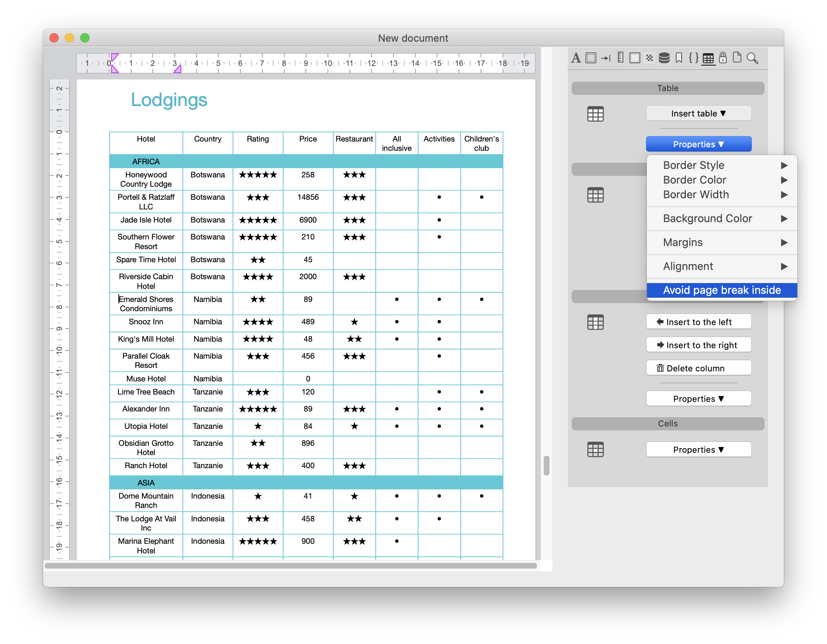Open the Insert table dropdown
Viewport: 827px width, 644px height.
699,113
